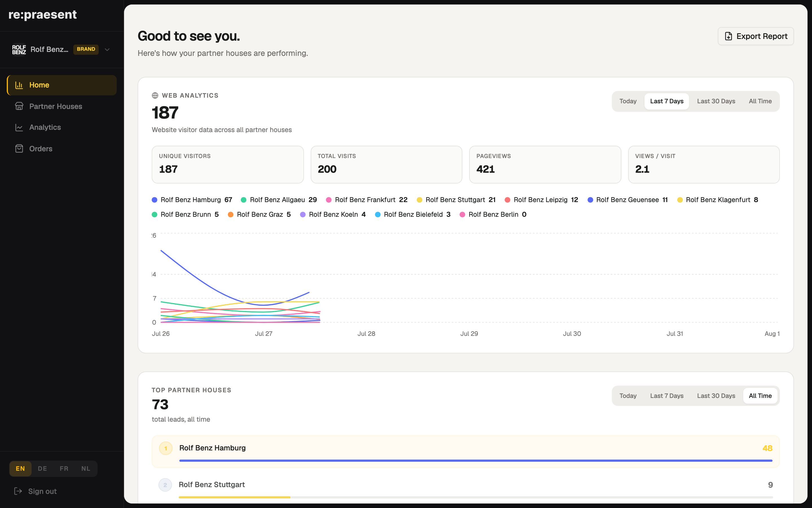Click the Web Analytics globe icon
This screenshot has width=812, height=508.
[155, 95]
